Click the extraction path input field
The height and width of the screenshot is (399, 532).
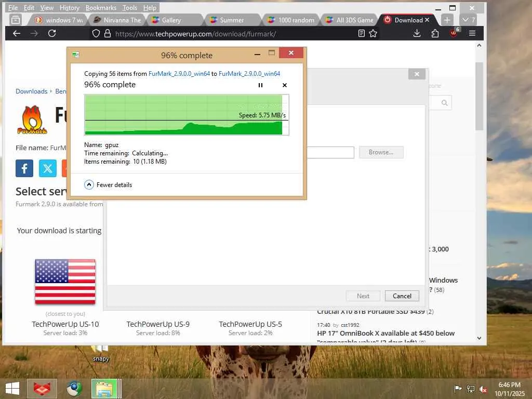pos(330,152)
